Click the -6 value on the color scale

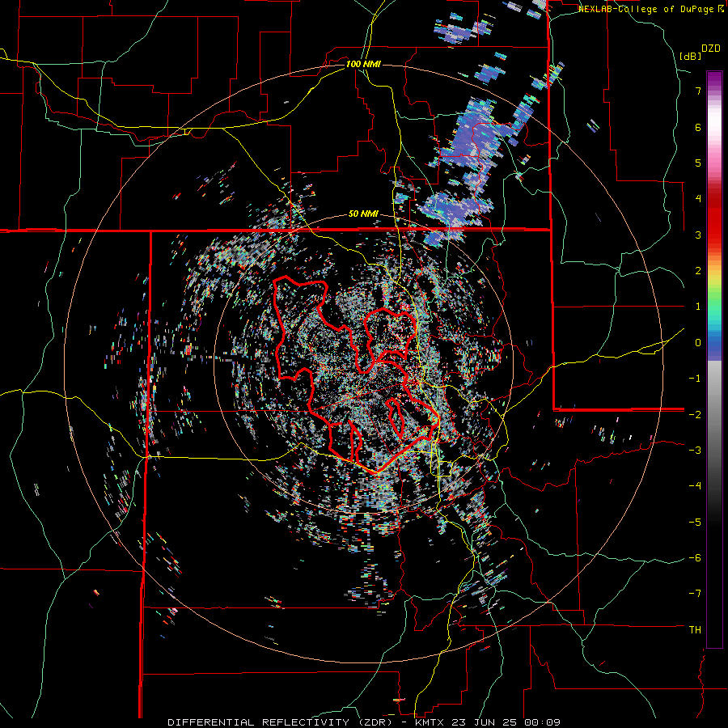[695, 558]
